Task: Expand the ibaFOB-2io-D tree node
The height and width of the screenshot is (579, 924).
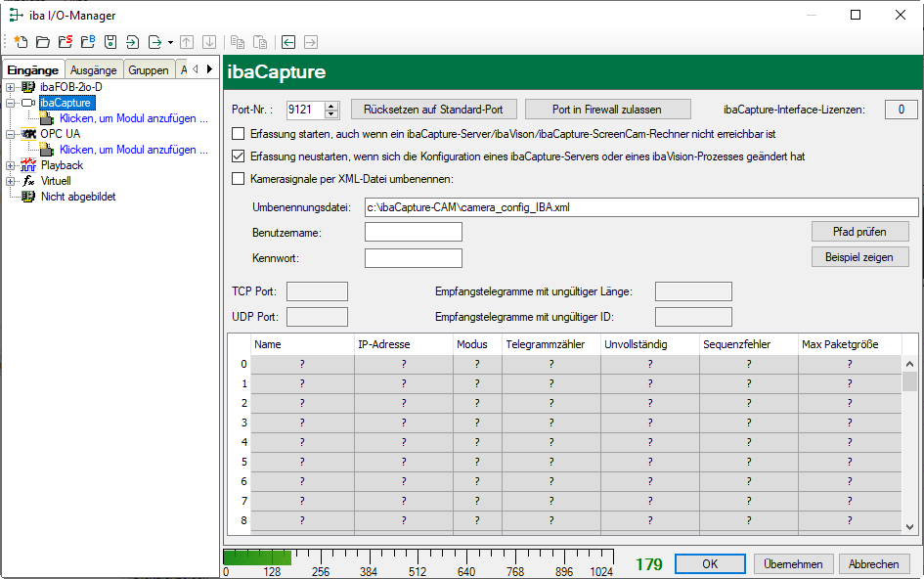Action: coord(11,87)
